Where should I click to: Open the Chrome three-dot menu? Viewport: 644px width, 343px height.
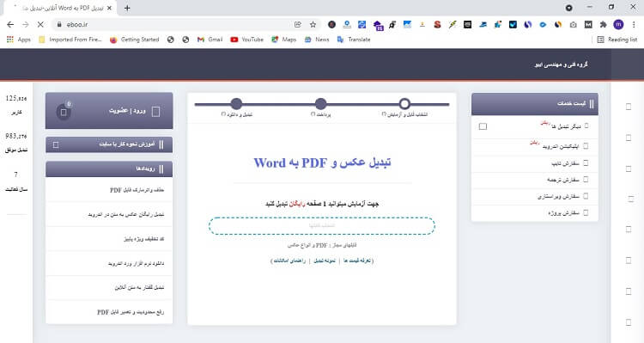[x=635, y=25]
